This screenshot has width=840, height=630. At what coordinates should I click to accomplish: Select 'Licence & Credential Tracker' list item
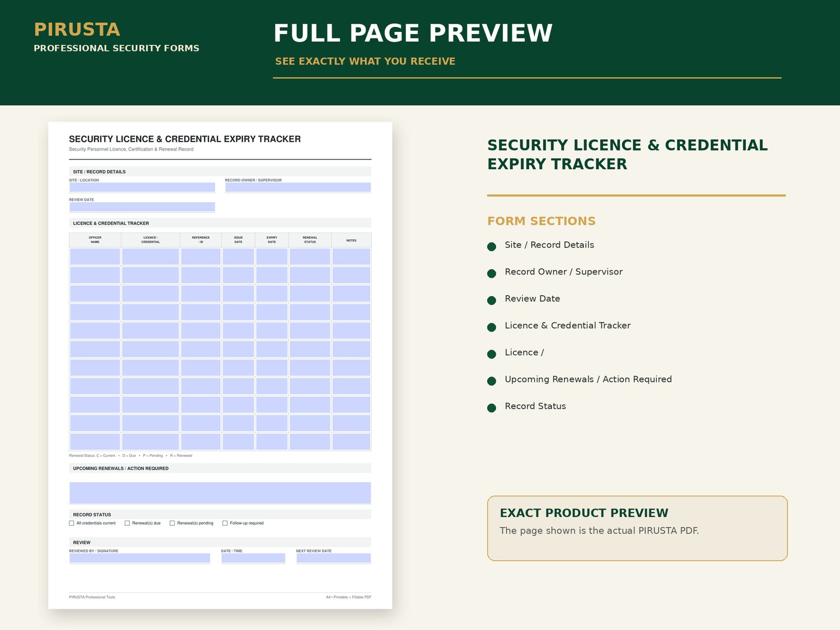[x=567, y=325]
